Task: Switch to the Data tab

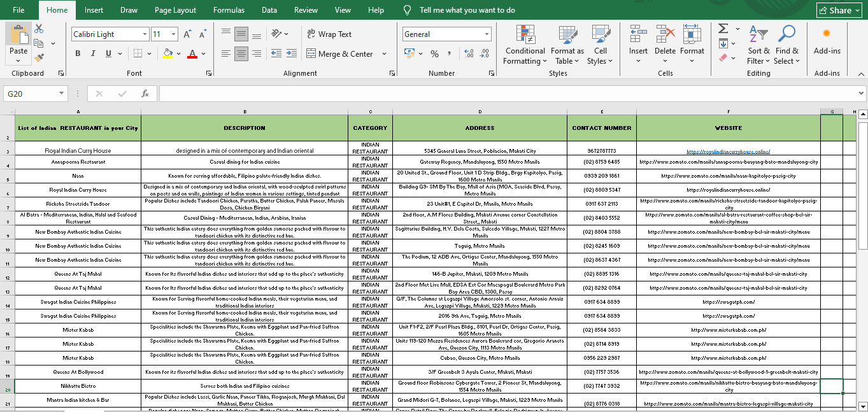Action: click(x=269, y=10)
